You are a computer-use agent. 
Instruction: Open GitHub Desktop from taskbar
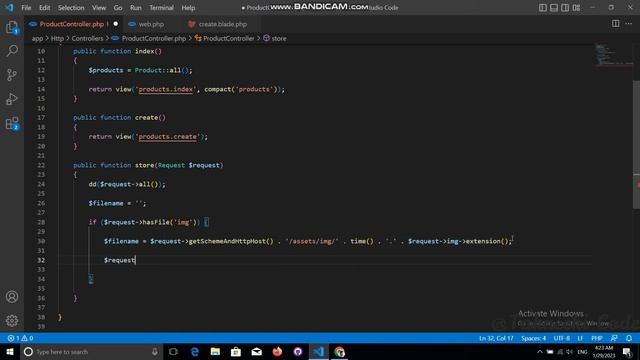click(x=298, y=352)
